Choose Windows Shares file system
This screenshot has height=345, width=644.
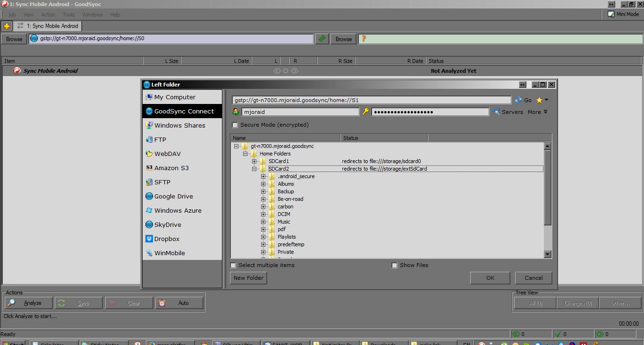click(182, 125)
